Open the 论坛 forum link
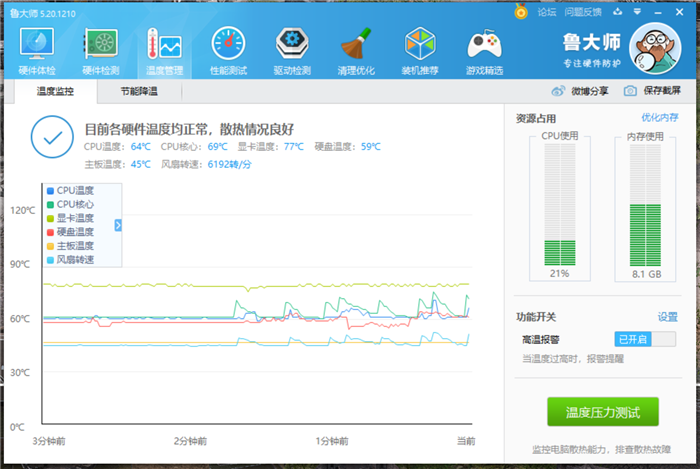 coord(547,12)
